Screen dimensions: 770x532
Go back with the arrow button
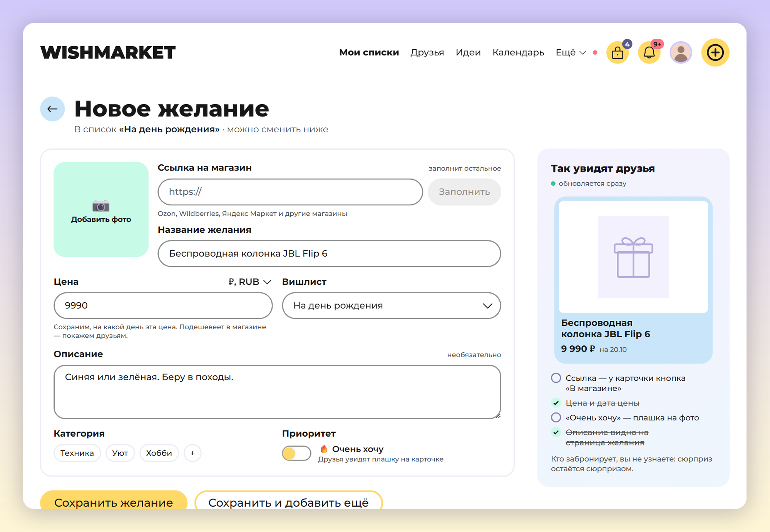coord(52,109)
